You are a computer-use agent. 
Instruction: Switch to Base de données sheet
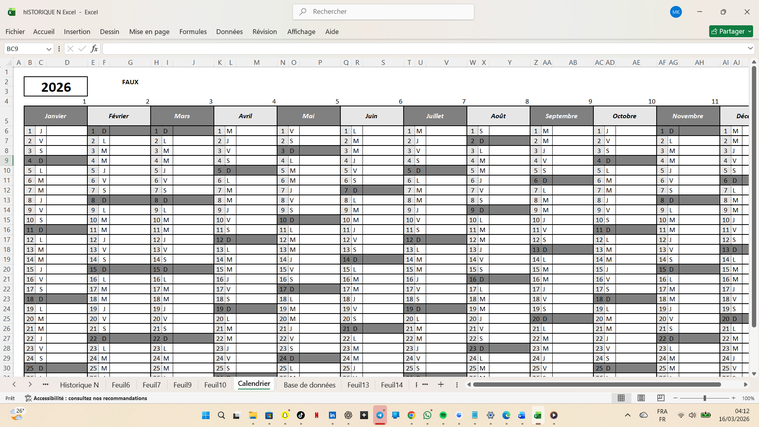coord(309,384)
